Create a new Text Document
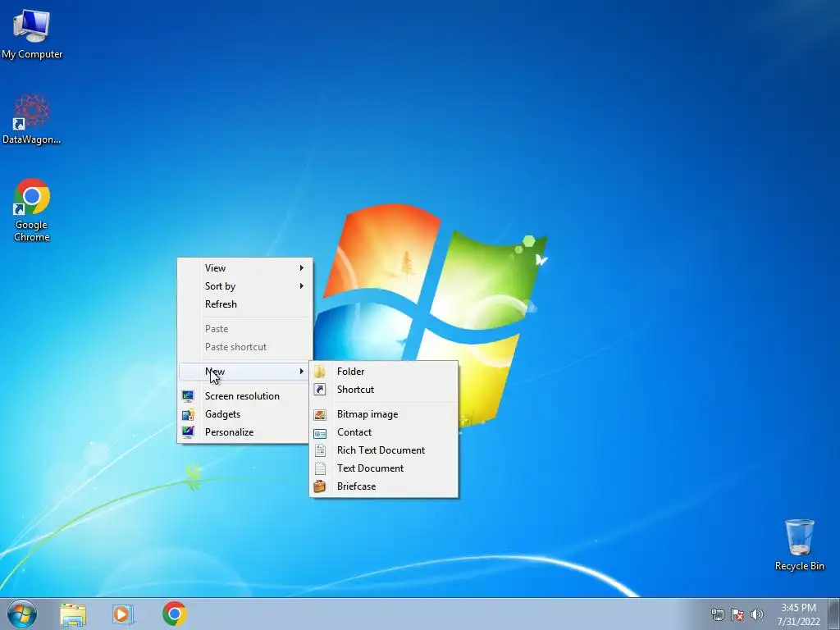The width and height of the screenshot is (840, 630). pos(384,468)
